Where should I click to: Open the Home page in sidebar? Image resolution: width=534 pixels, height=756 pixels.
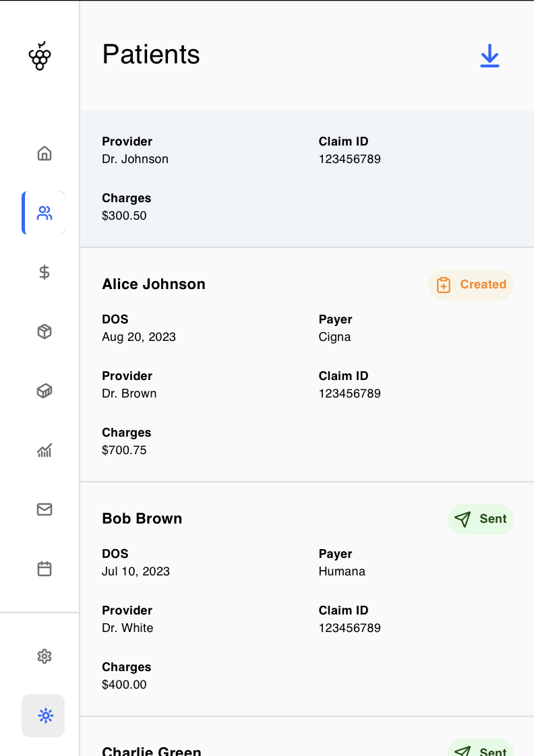[x=44, y=154]
